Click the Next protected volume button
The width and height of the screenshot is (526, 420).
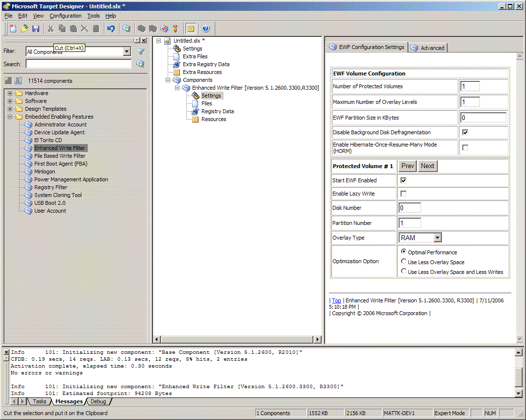[427, 166]
